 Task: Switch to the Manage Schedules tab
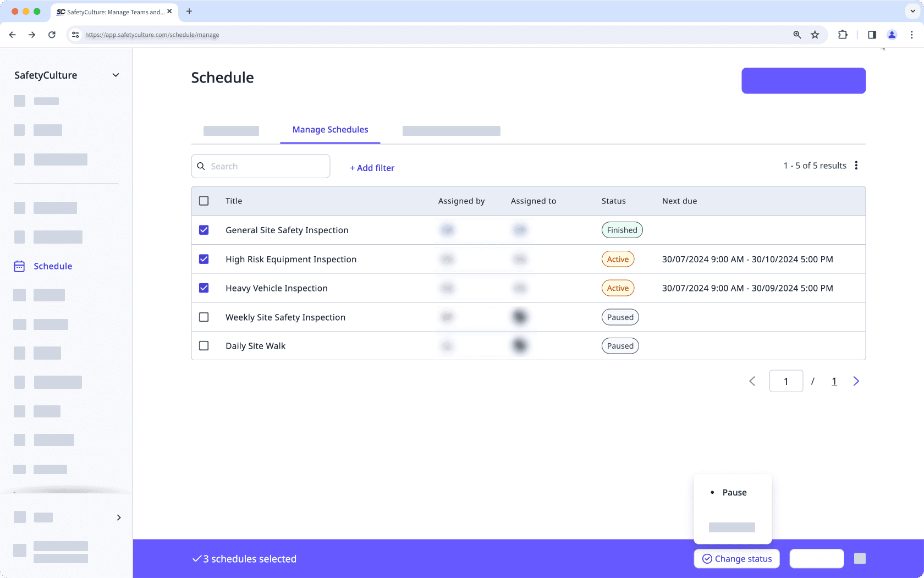[330, 129]
